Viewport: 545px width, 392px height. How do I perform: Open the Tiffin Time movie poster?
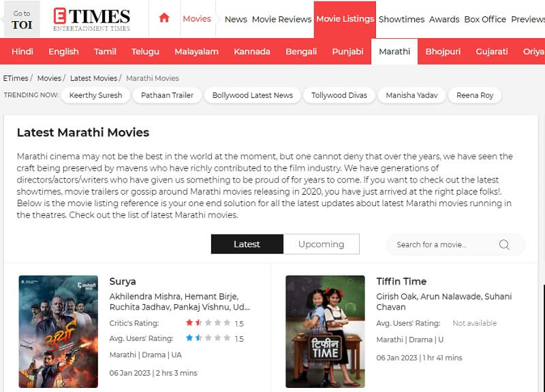(x=326, y=331)
